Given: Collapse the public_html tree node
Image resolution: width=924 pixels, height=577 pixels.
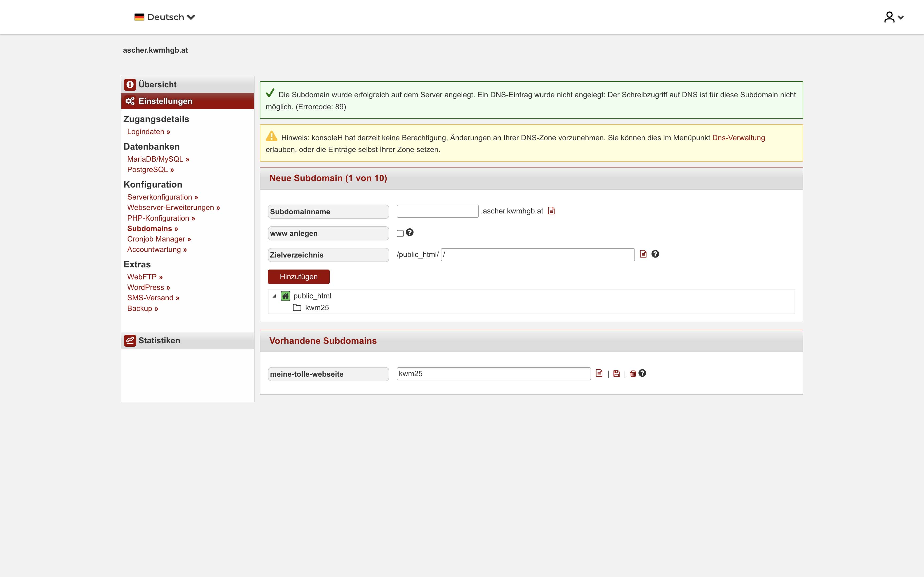Looking at the screenshot, I should 274,296.
